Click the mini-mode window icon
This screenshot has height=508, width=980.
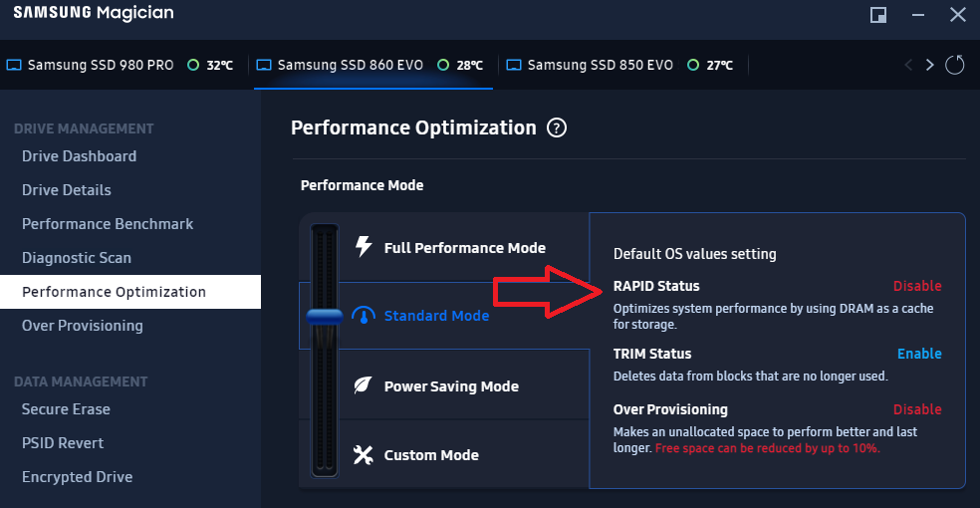point(878,14)
